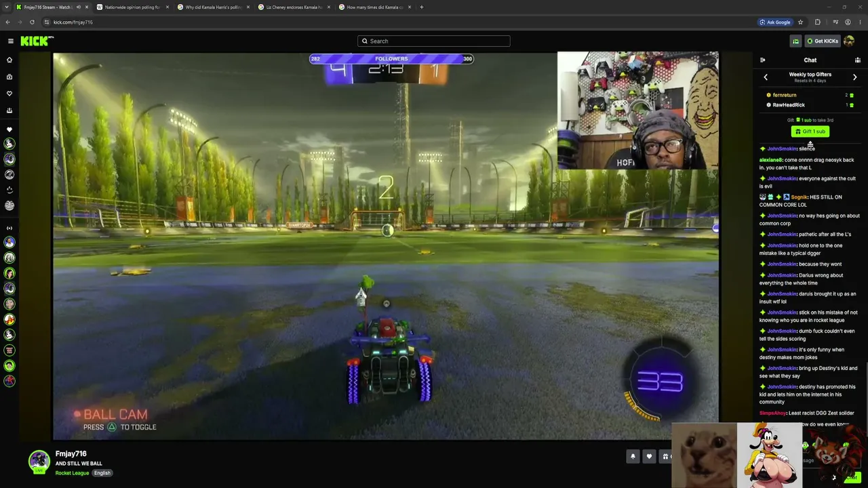Show next top gifters leaderboard

click(854, 77)
